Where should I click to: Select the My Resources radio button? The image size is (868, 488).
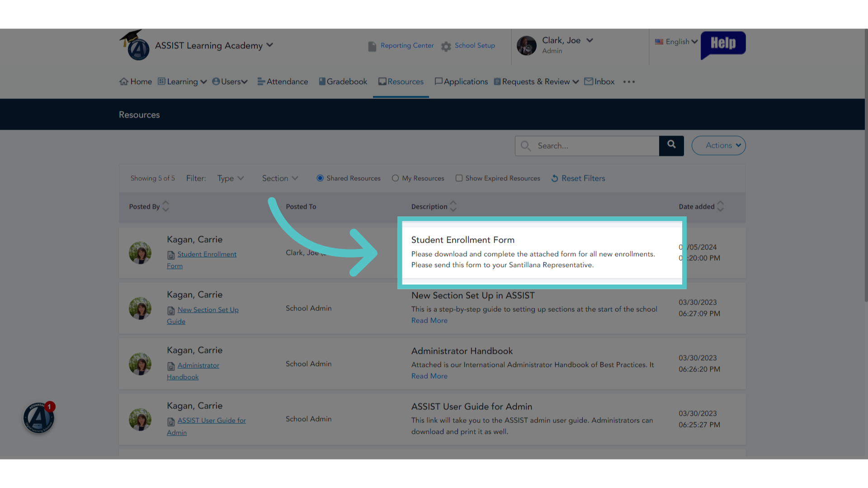coord(395,178)
